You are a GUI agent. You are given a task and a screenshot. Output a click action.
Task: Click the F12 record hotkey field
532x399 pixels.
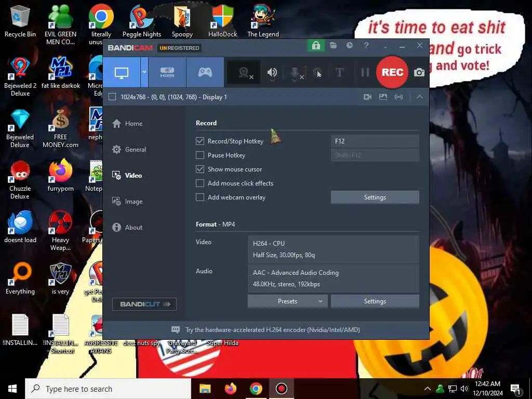click(375, 141)
